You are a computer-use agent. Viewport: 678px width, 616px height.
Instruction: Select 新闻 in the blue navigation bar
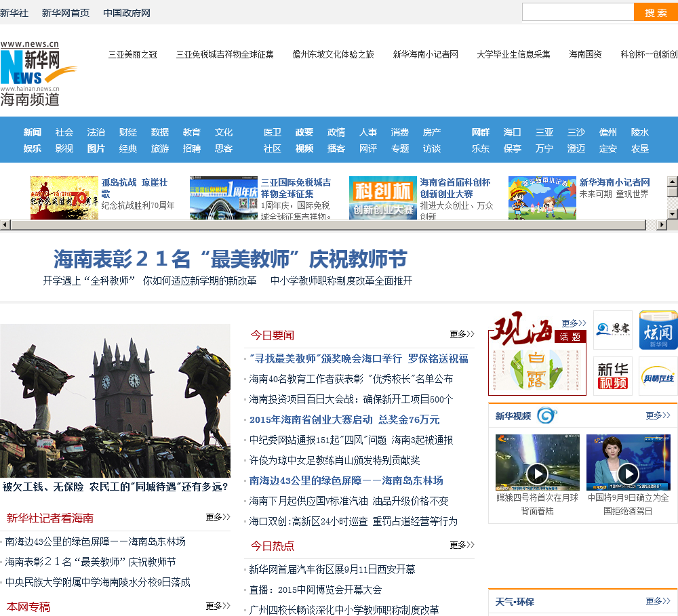[x=33, y=132]
